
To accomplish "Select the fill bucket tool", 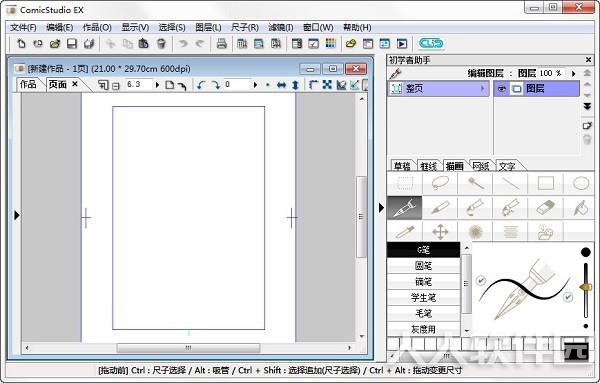I will (580, 208).
